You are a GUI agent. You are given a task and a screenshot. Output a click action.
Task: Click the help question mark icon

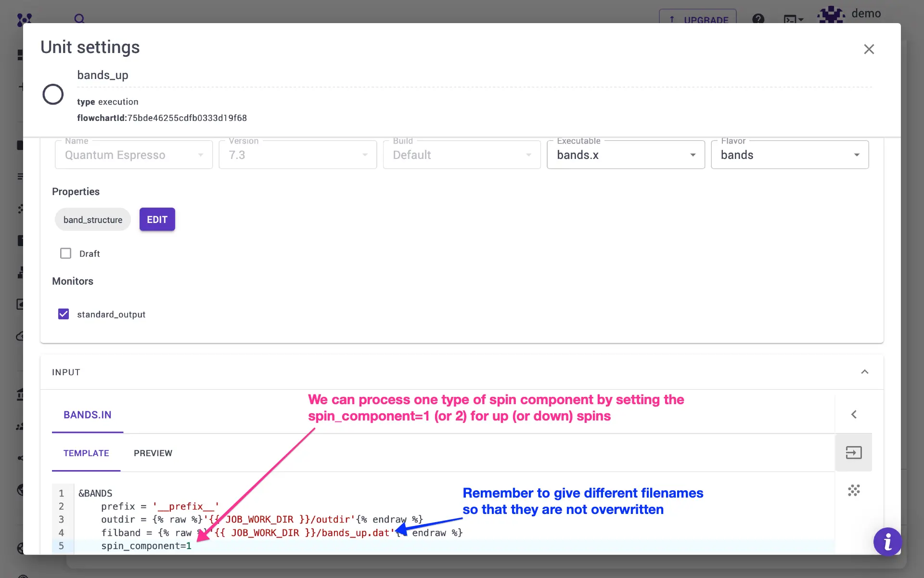[x=758, y=19]
